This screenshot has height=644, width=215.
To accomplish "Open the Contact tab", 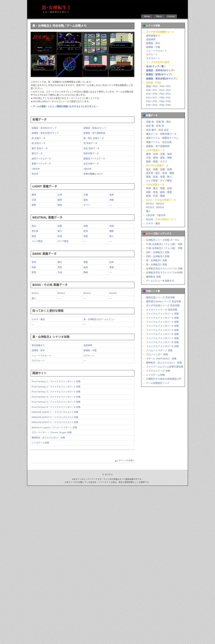I will (171, 16).
